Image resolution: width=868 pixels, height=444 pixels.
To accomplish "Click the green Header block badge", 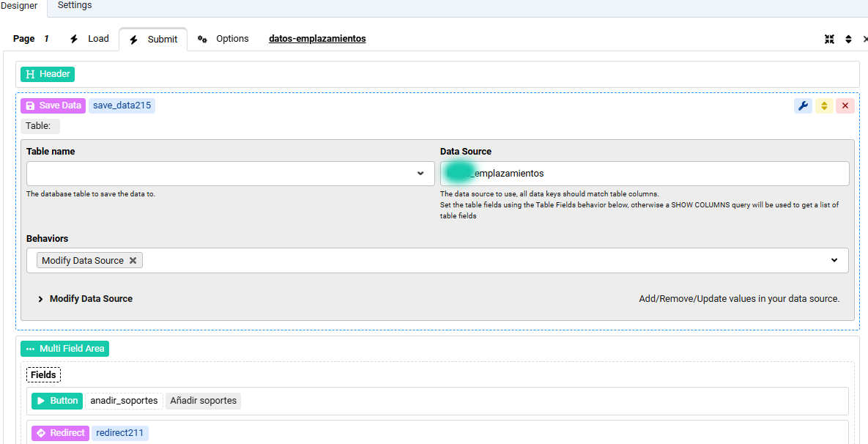I will (x=48, y=74).
